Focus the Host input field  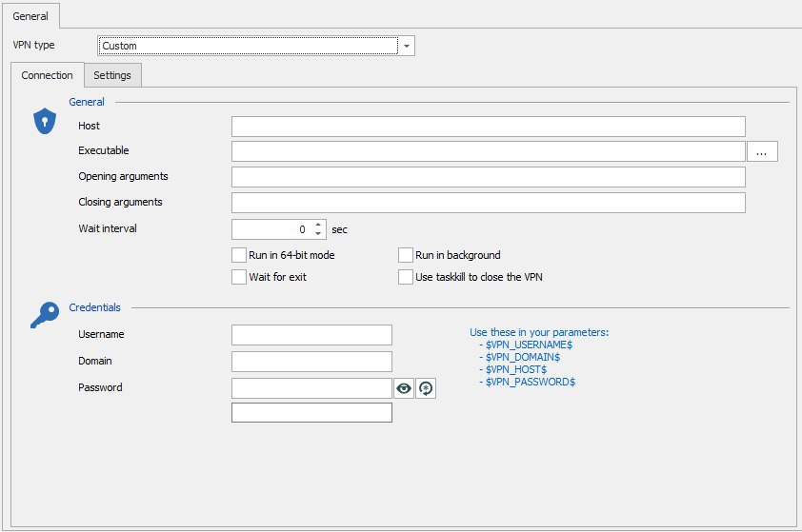pyautogui.click(x=488, y=127)
